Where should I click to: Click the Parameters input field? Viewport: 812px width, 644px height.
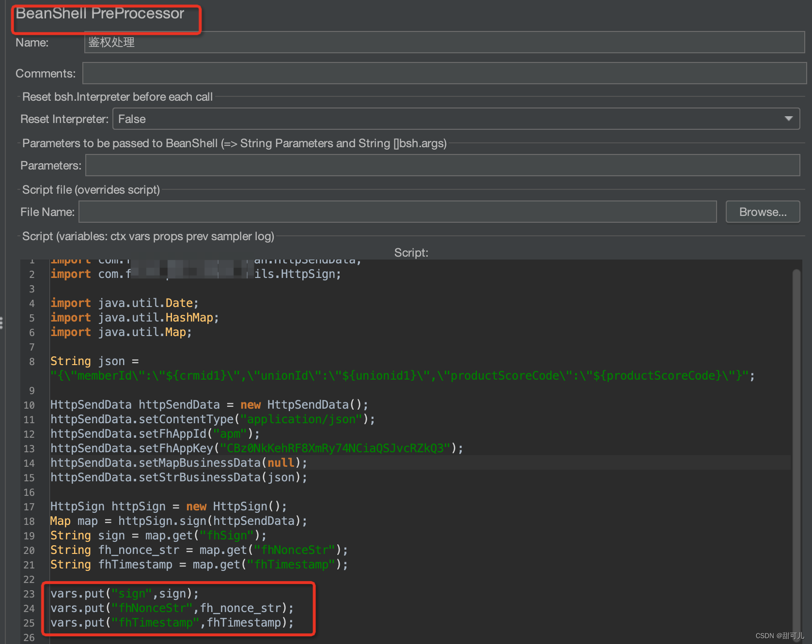point(442,166)
